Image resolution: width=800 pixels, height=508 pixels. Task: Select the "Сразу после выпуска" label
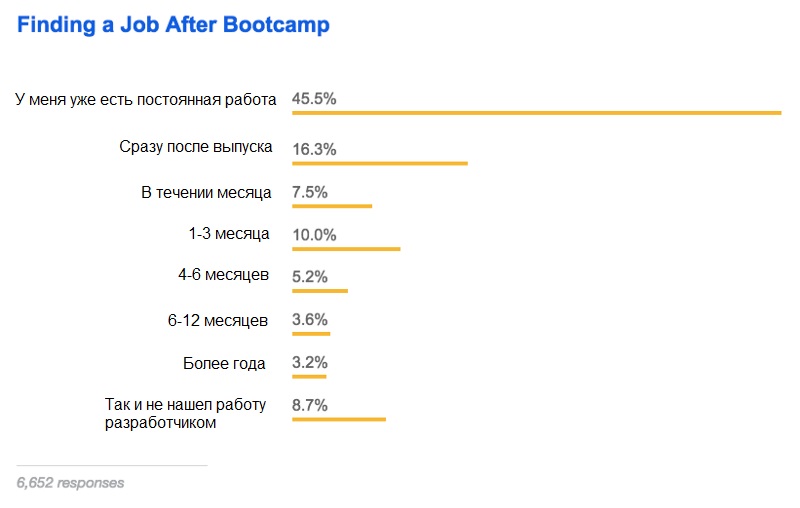click(x=196, y=147)
